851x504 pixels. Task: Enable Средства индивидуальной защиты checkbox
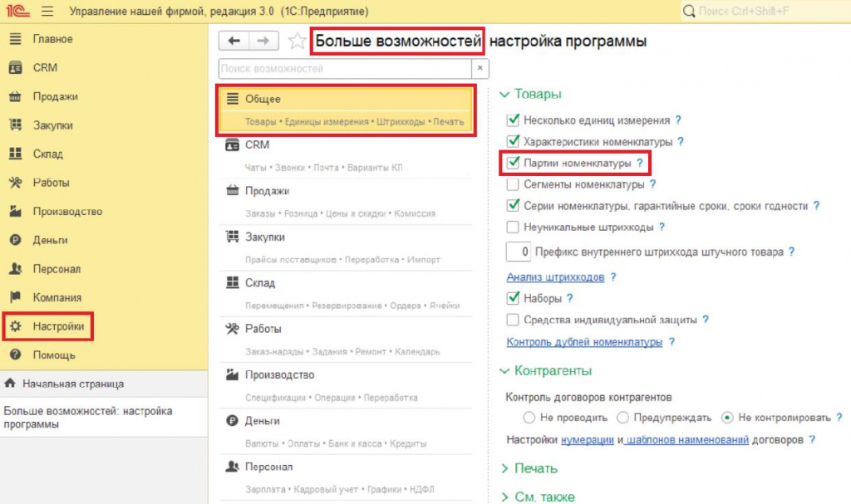click(x=512, y=320)
